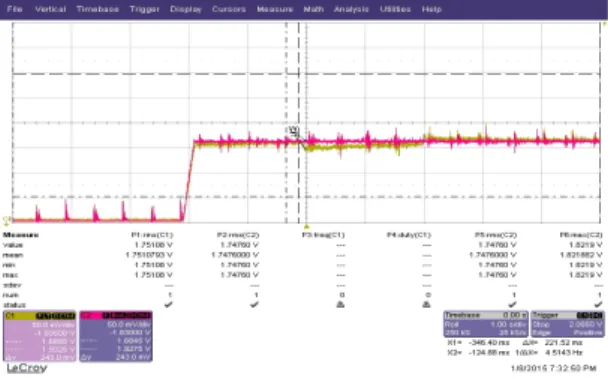Click the 'status' row label
The image size is (608, 378).
14,305
